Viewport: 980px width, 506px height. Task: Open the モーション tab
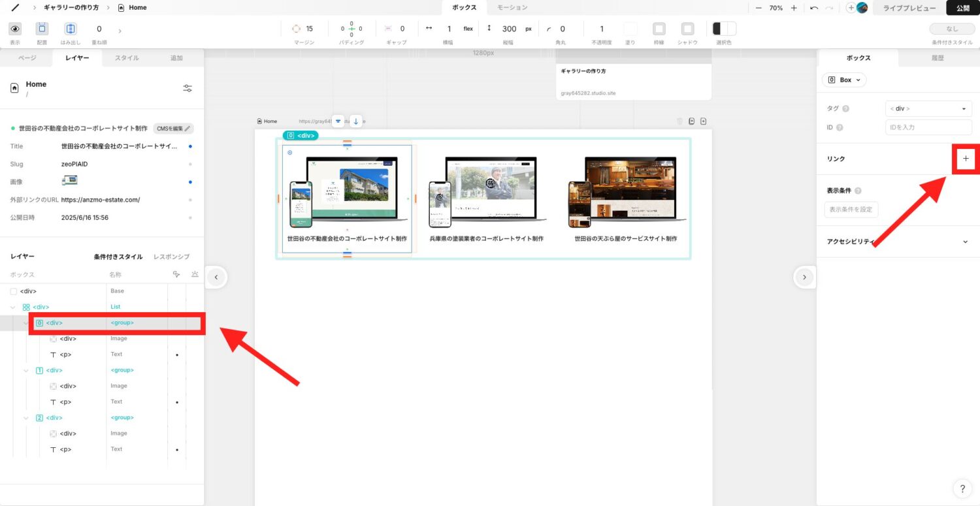pos(514,7)
